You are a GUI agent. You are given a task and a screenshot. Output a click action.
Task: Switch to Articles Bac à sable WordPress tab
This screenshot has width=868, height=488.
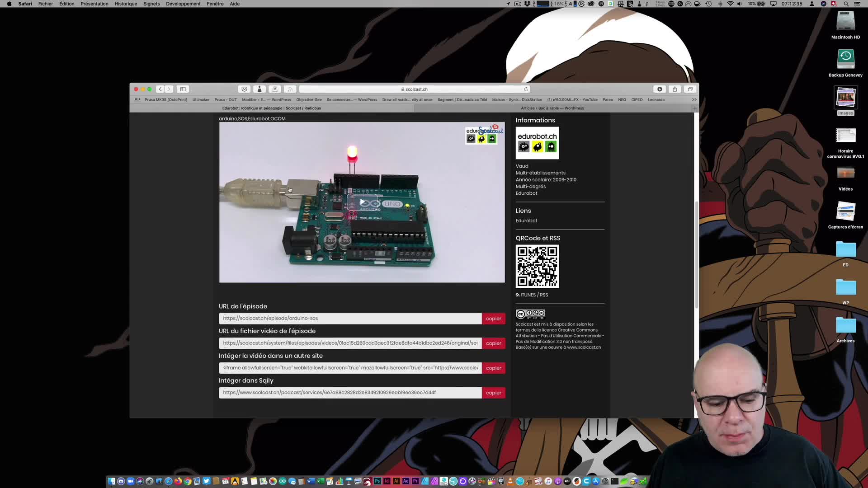click(x=552, y=108)
